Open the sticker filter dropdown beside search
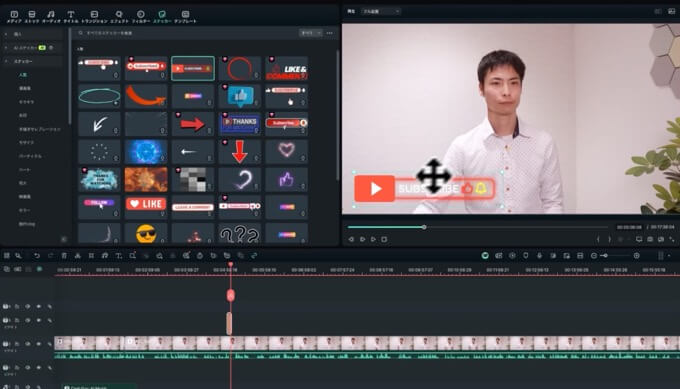Image resolution: width=680 pixels, height=389 pixels. [x=311, y=33]
